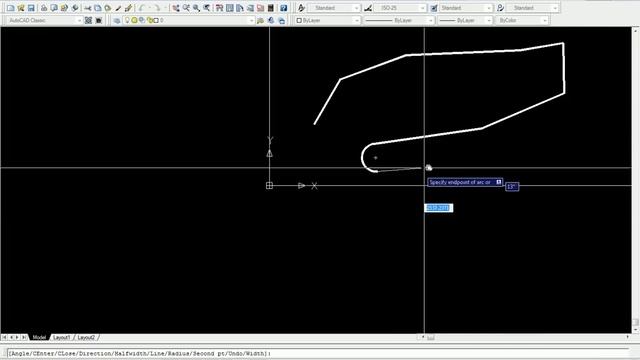The image size is (640, 360).
Task: Open the ByLayer color control dropdown
Action: [x=357, y=20]
